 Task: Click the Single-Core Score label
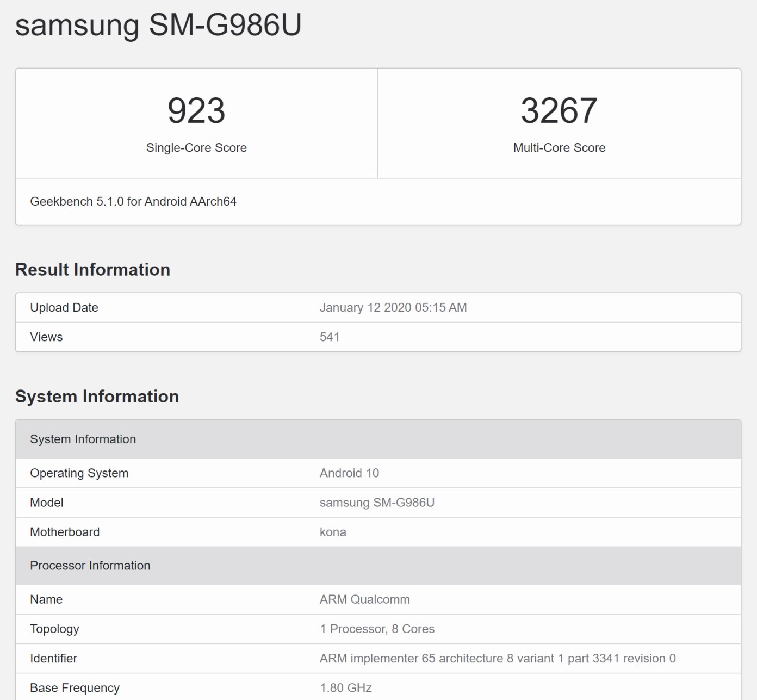coord(196,148)
